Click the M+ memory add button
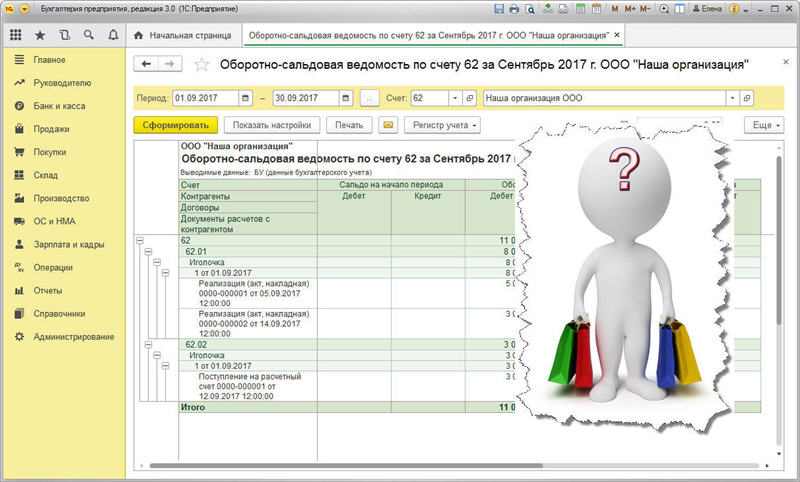The image size is (800, 482). [630, 9]
